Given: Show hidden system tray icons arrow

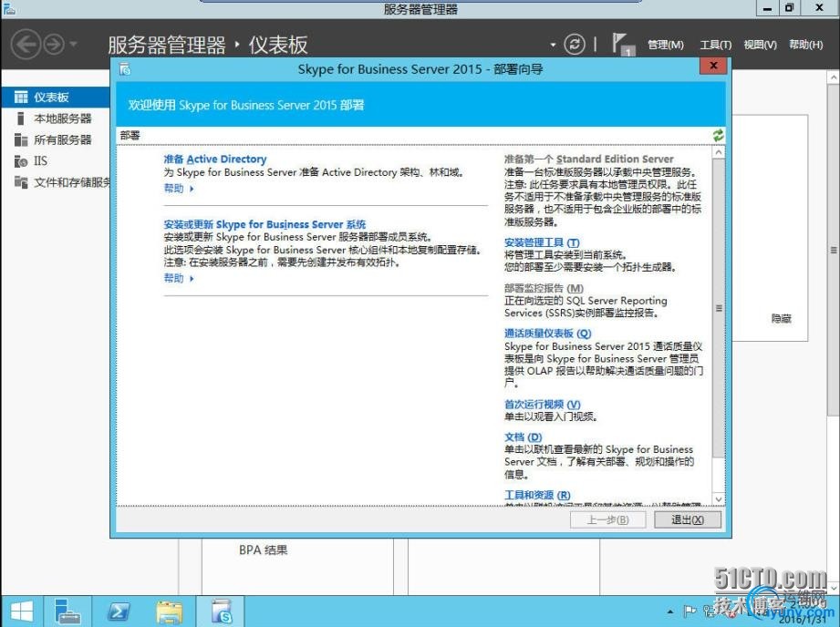Looking at the screenshot, I should [670, 611].
